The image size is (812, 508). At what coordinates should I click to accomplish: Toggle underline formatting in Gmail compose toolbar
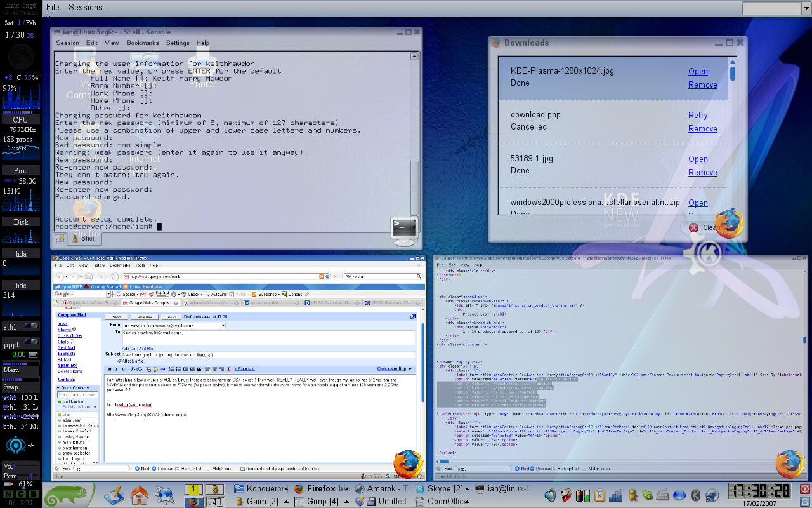coord(122,369)
